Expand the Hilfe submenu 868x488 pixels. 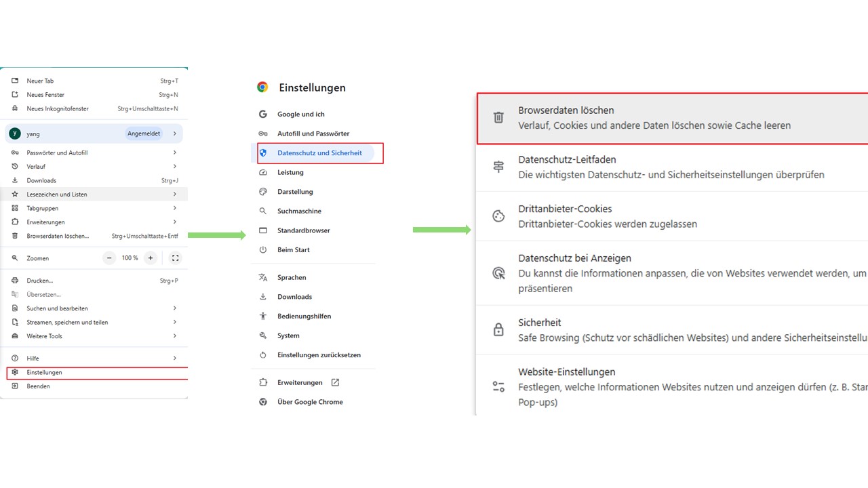(x=174, y=358)
